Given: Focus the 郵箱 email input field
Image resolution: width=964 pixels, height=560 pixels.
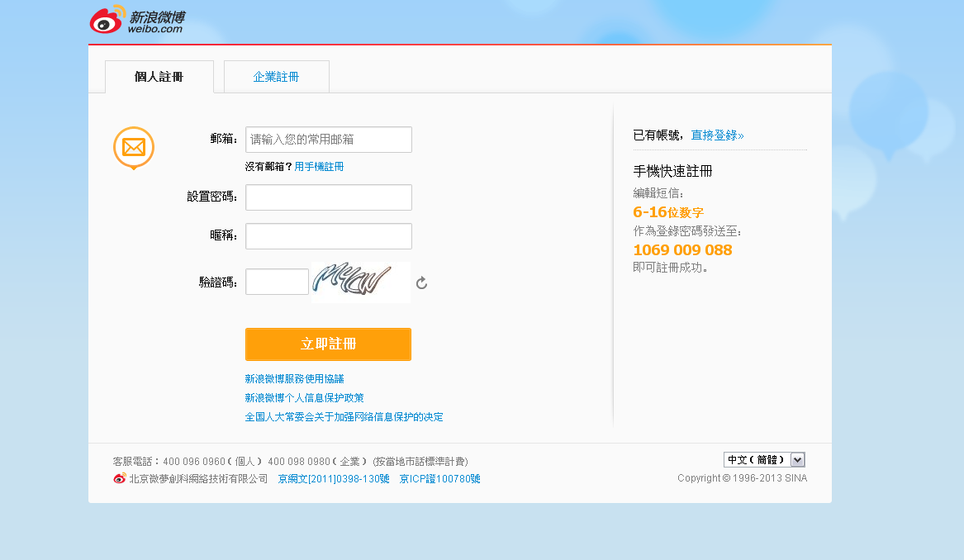Looking at the screenshot, I should pos(329,140).
